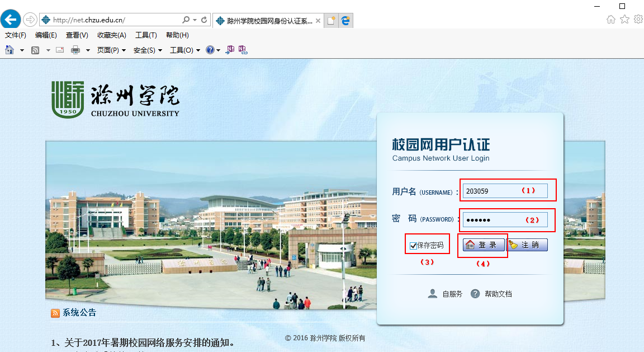Print the page using the printer icon
This screenshot has height=352, width=644.
pyautogui.click(x=75, y=50)
